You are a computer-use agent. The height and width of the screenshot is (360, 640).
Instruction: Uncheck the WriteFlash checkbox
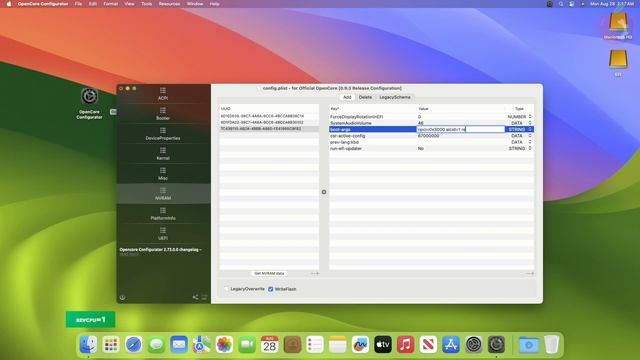click(271, 289)
